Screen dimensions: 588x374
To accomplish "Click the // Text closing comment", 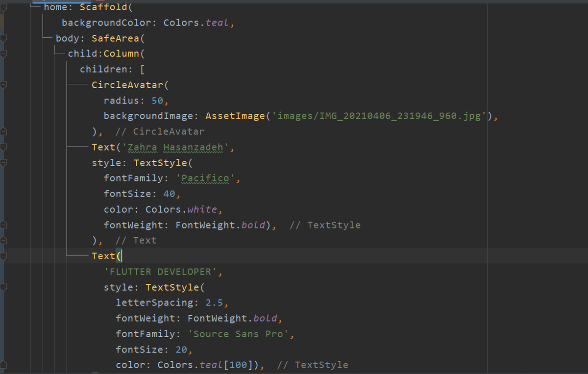I will 136,241.
